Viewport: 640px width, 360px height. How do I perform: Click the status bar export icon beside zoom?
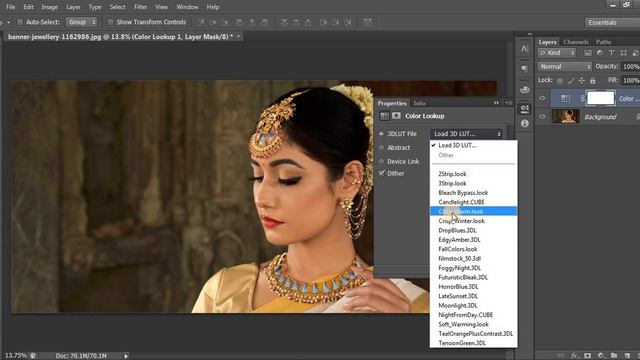[33, 356]
